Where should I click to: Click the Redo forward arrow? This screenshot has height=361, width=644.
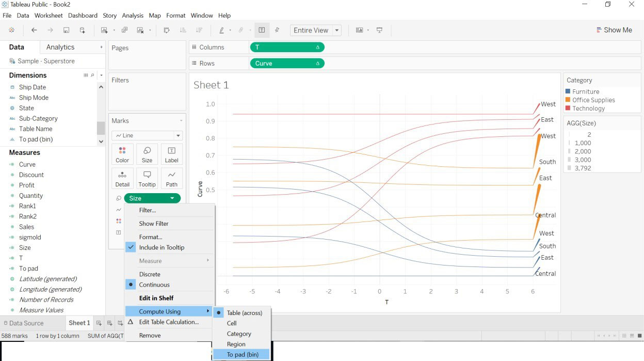click(50, 30)
